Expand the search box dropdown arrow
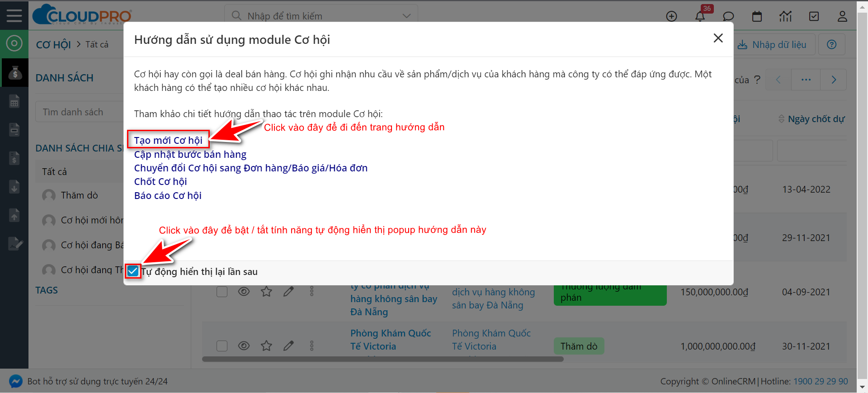Screen dimensions: 868x393 coord(406,16)
